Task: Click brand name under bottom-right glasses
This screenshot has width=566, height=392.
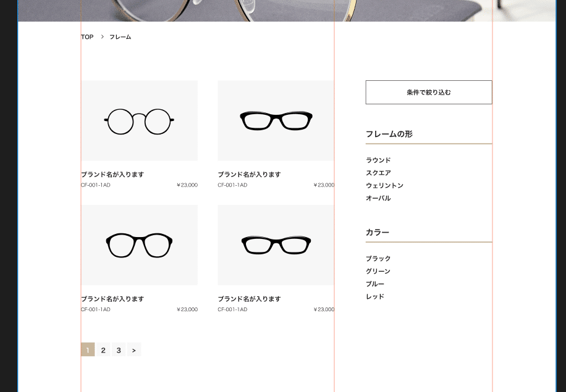Action: (x=250, y=299)
